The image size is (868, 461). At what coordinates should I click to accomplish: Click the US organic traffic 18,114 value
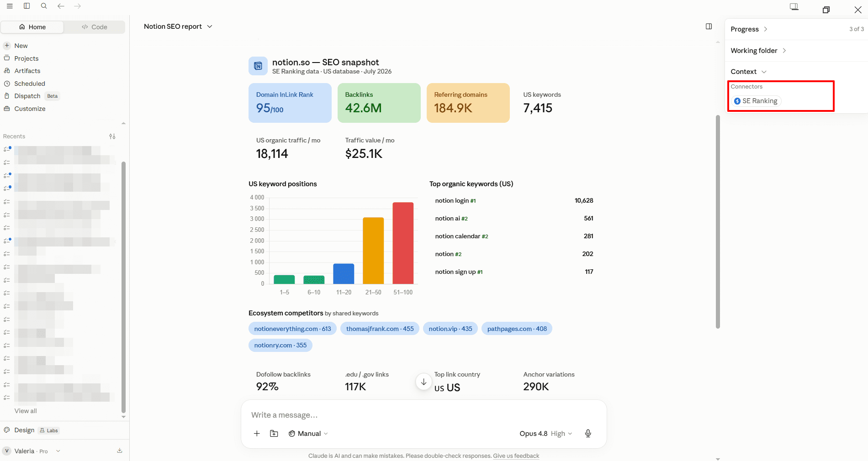pyautogui.click(x=272, y=154)
